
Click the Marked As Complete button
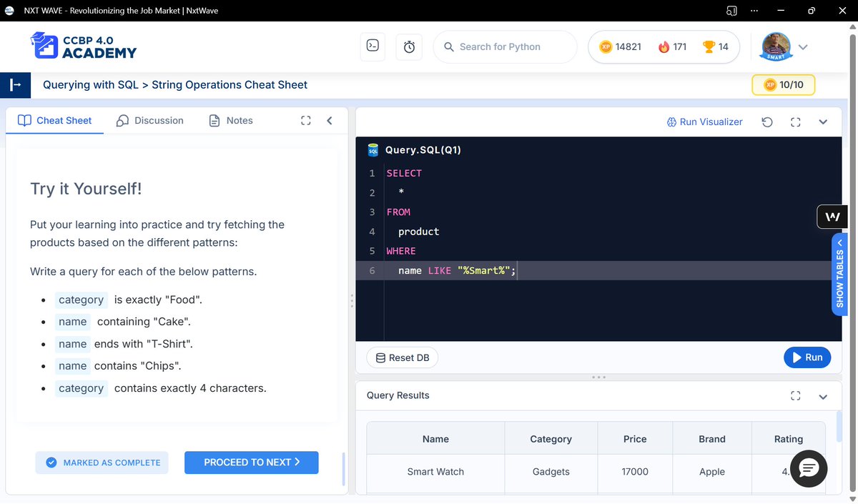[x=102, y=463]
